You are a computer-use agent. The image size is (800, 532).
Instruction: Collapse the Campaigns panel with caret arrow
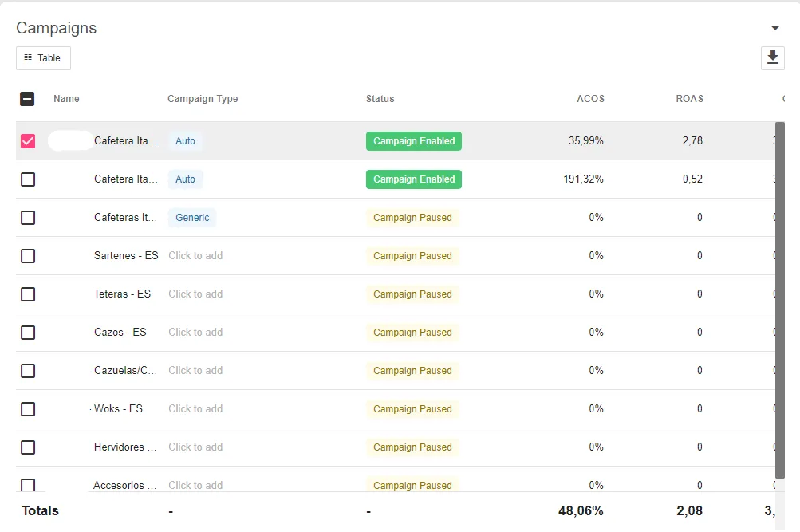(775, 28)
